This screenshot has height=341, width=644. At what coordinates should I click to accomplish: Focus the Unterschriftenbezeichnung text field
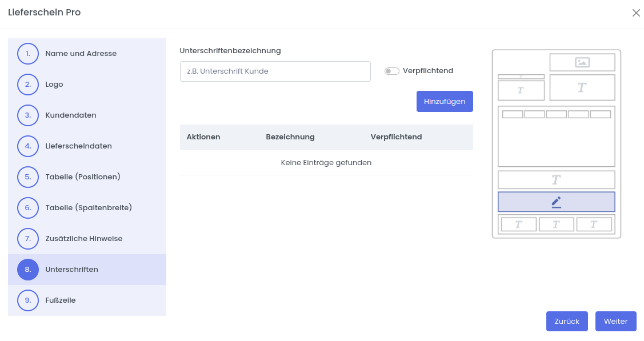[x=275, y=71]
